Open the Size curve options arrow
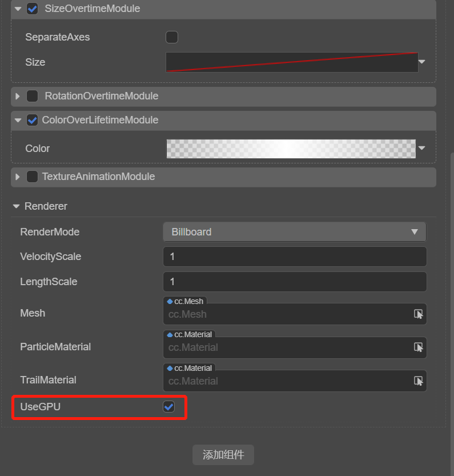This screenshot has width=454, height=476. [x=422, y=62]
